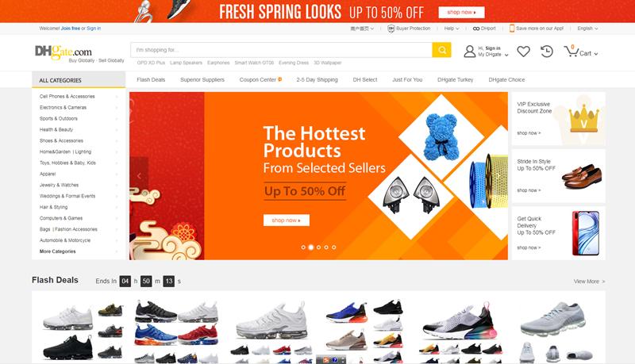Select the third carousel dot indicator
This screenshot has width=635, height=364.
[319, 247]
